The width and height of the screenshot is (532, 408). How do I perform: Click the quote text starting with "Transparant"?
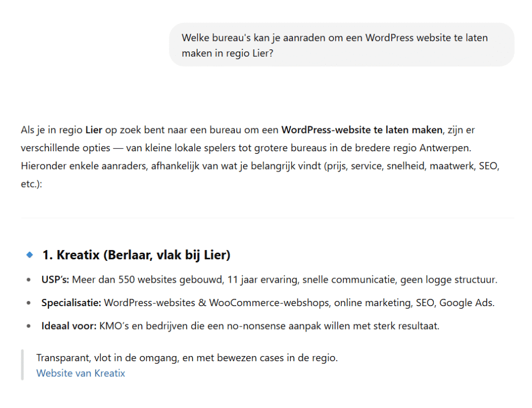(187, 358)
